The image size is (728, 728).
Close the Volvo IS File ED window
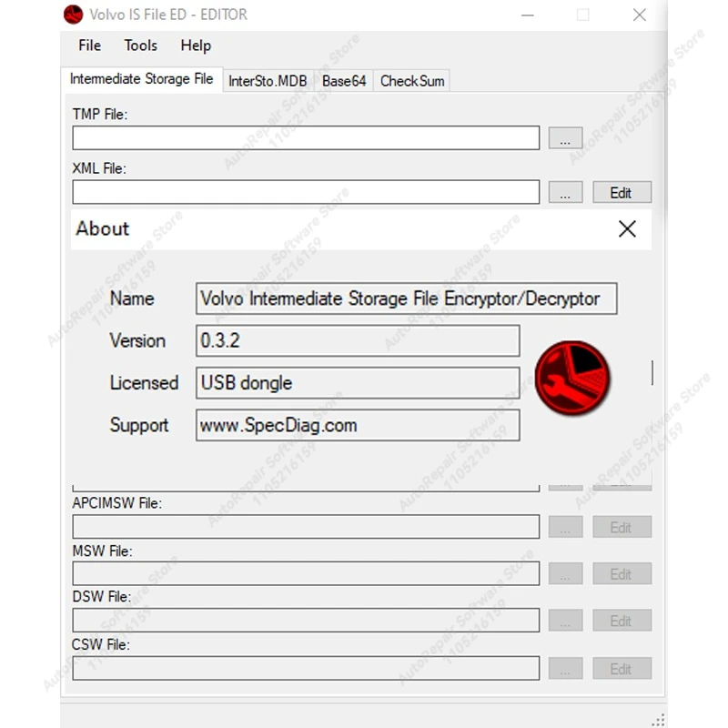640,15
